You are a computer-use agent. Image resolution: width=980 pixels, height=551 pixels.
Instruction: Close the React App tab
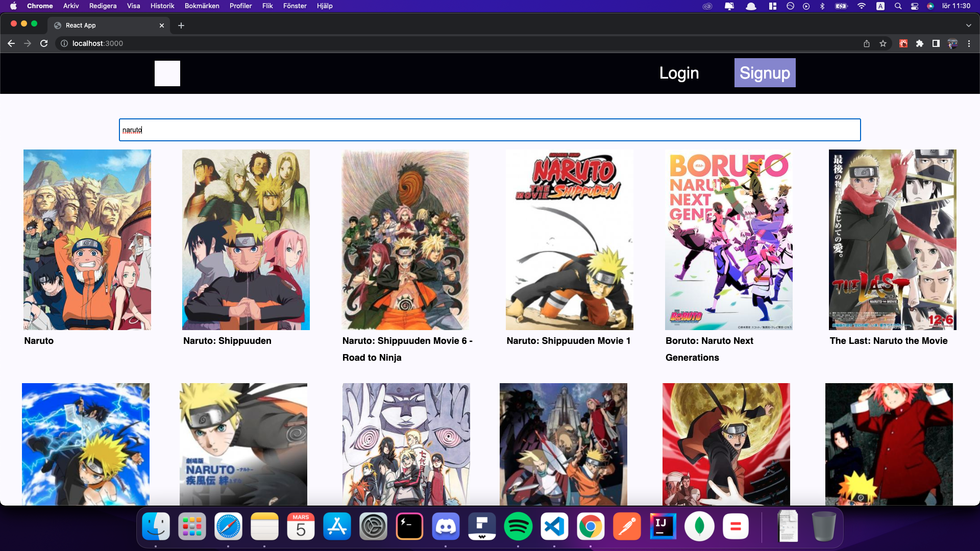pos(162,26)
